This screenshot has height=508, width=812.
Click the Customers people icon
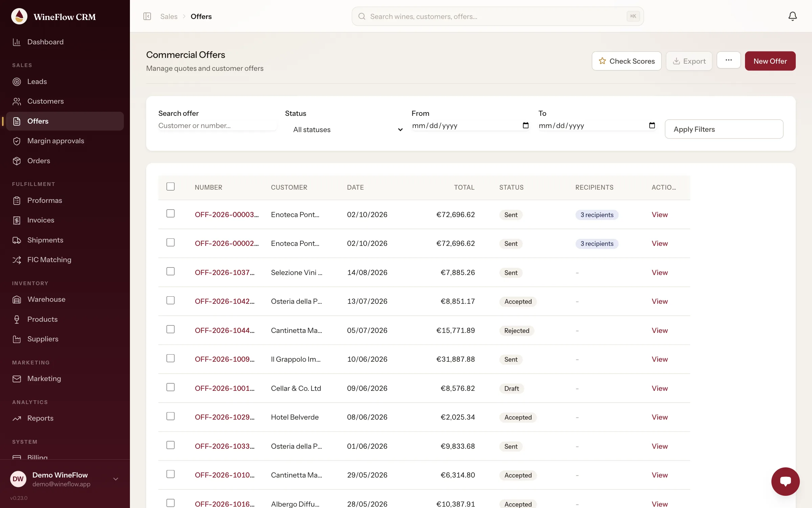17,101
